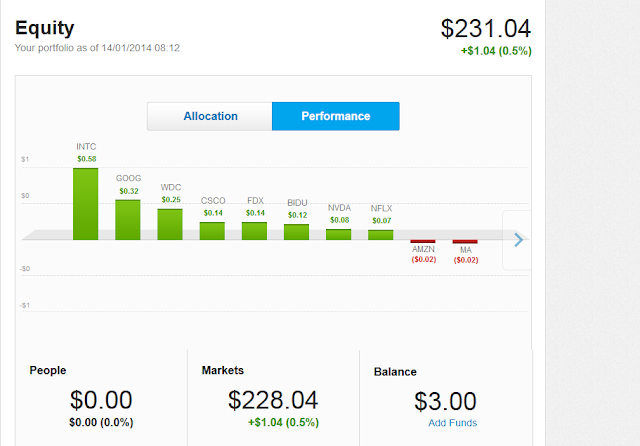Click the INTC ticker label
Viewport: 640px width, 446px height.
86,146
